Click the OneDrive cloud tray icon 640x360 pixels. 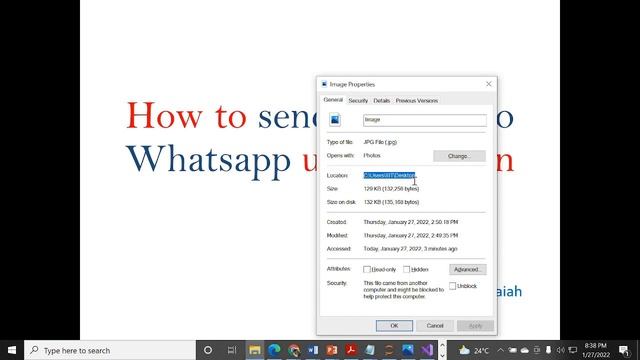[x=525, y=350]
